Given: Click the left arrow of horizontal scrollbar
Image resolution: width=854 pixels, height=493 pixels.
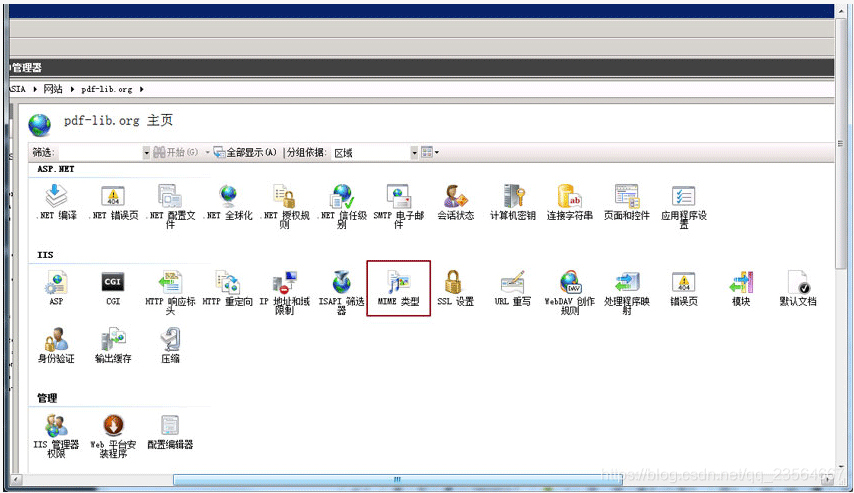Looking at the screenshot, I should pyautogui.click(x=16, y=479).
